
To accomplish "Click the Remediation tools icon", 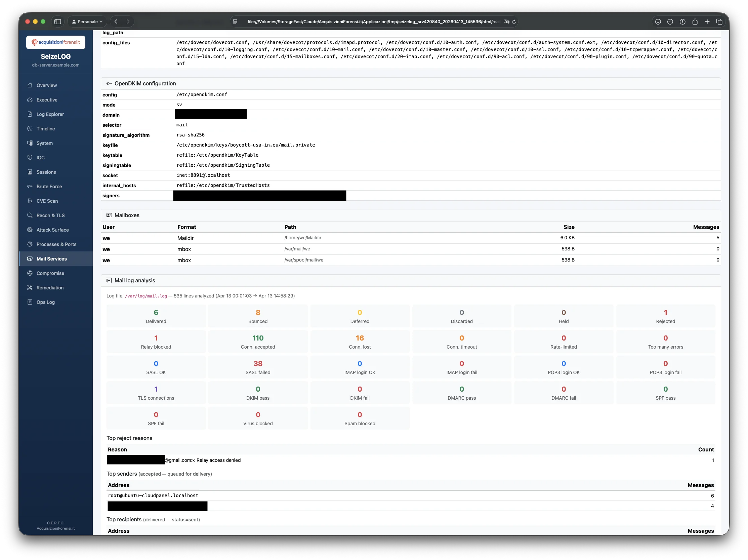I will pyautogui.click(x=30, y=287).
